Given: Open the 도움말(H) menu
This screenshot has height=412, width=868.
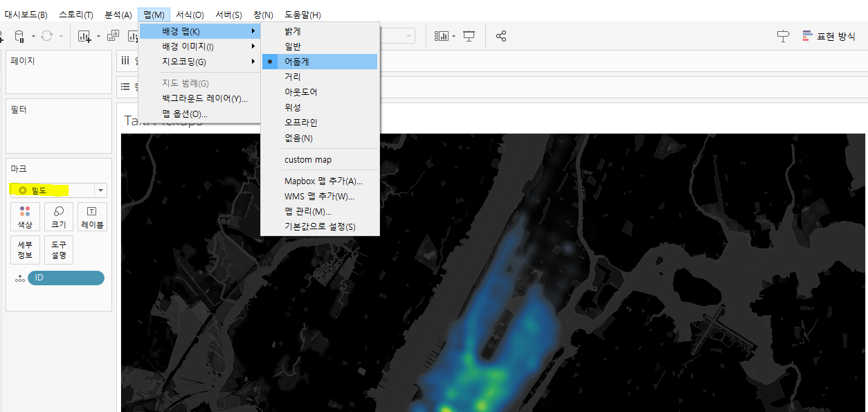Looking at the screenshot, I should click(x=302, y=15).
